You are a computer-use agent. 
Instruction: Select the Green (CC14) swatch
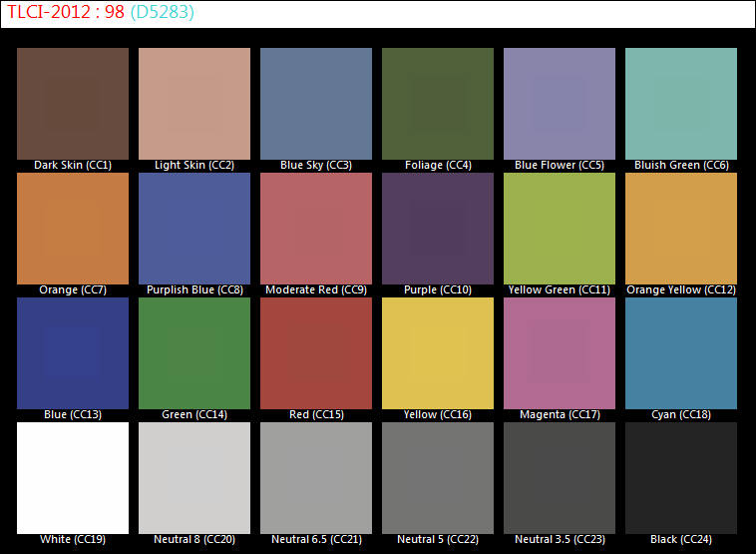click(x=194, y=352)
